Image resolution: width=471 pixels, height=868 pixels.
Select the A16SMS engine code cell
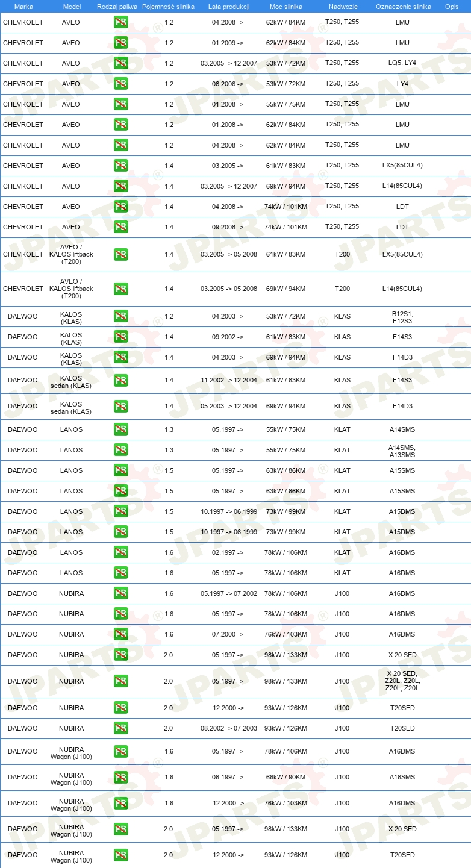[402, 778]
